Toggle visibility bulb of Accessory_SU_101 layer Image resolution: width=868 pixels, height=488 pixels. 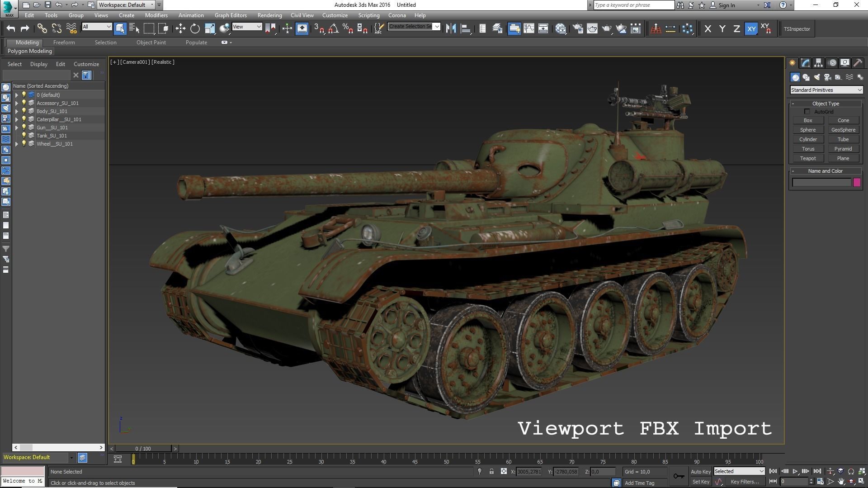(24, 103)
